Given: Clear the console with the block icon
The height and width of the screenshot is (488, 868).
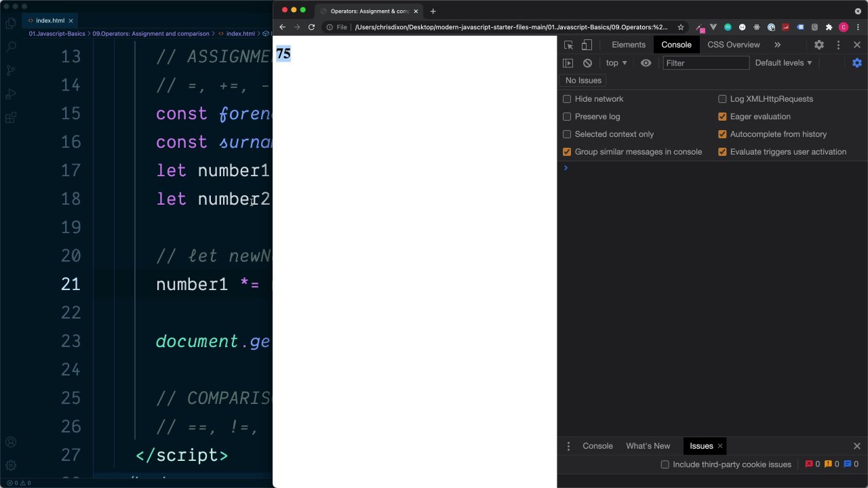Looking at the screenshot, I should coord(587,63).
